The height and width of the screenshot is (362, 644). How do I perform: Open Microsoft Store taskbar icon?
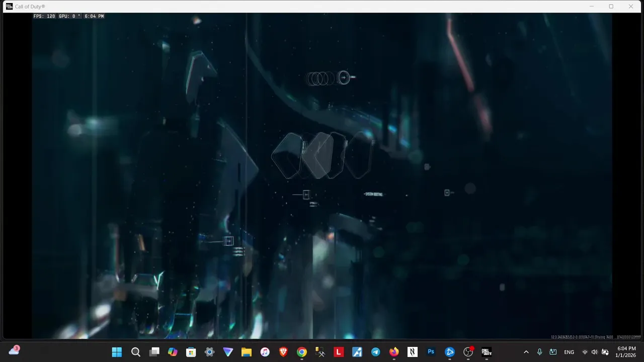point(191,352)
